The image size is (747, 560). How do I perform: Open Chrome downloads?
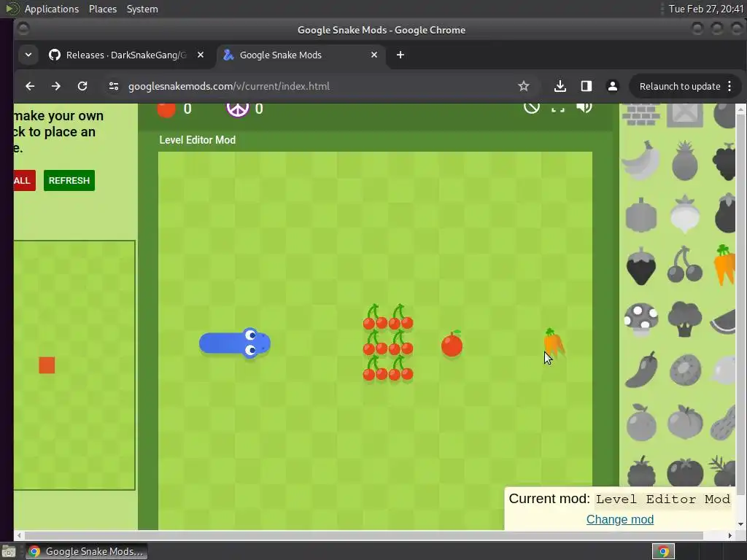pyautogui.click(x=560, y=86)
